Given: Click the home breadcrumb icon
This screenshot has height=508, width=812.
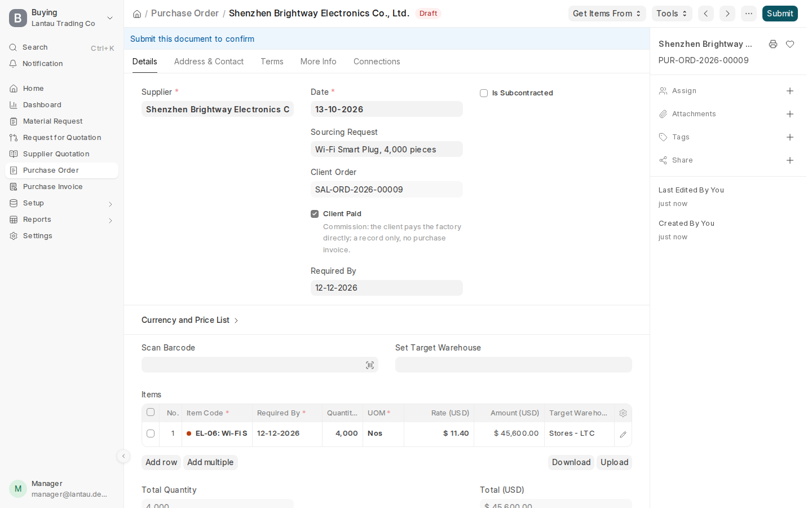Looking at the screenshot, I should tap(137, 14).
